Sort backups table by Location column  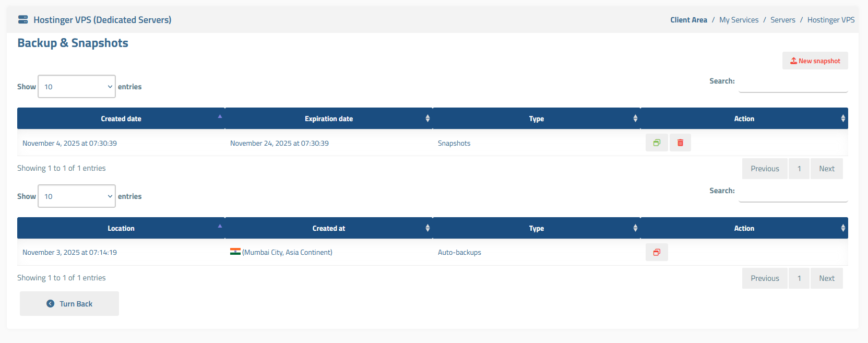coord(121,228)
